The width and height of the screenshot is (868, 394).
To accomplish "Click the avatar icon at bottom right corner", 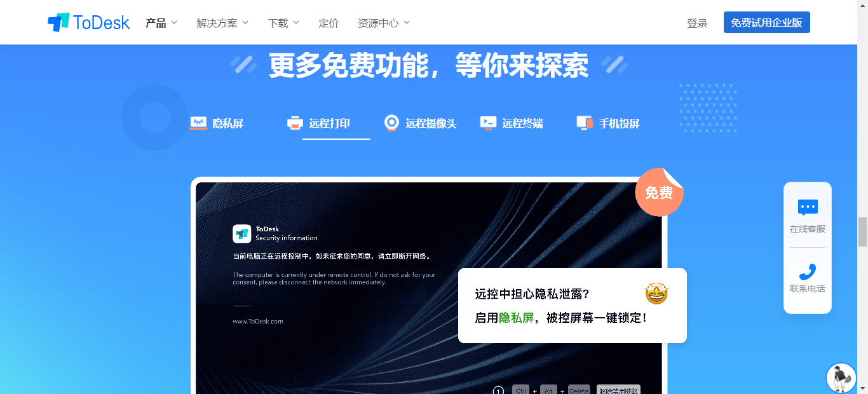I will pyautogui.click(x=841, y=378).
